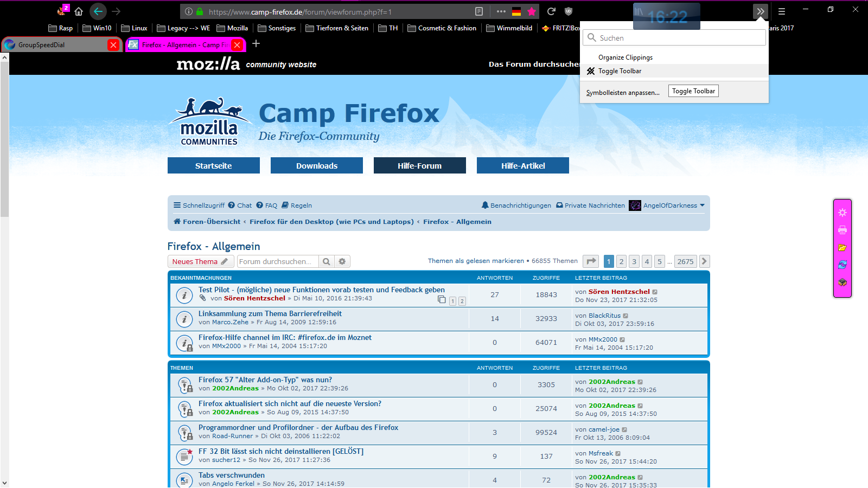Open the fox add-on icon with badge
This screenshot has width=868, height=488.
tap(63, 11)
